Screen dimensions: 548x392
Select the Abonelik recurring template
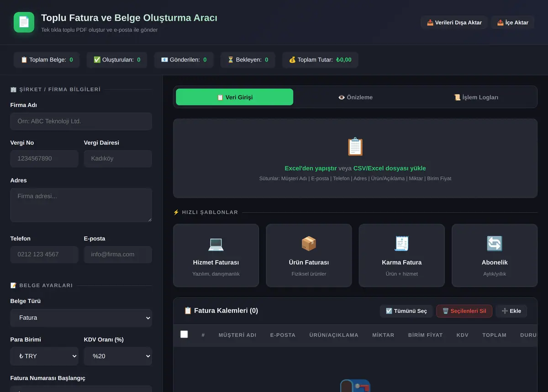pos(495,255)
